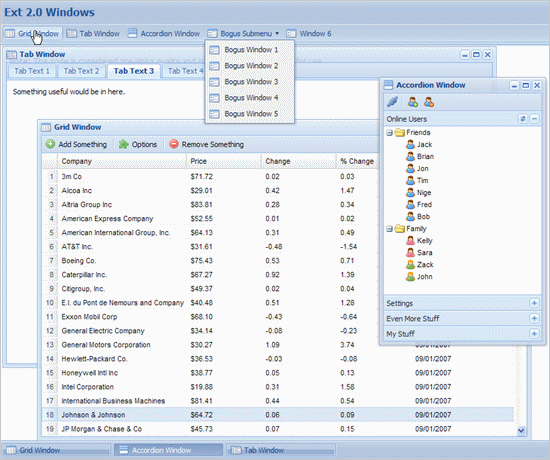Select Bogus Window 2 from submenu
This screenshot has width=550, height=460.
pyautogui.click(x=250, y=66)
